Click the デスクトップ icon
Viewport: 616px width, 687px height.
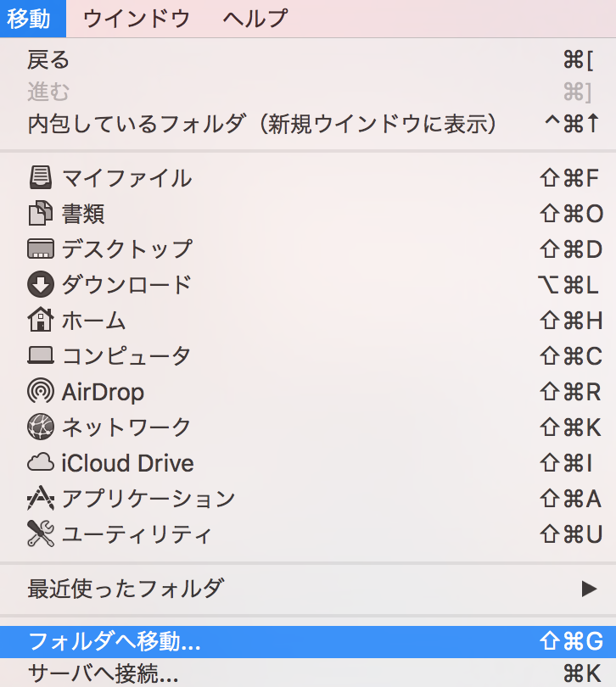(x=40, y=249)
